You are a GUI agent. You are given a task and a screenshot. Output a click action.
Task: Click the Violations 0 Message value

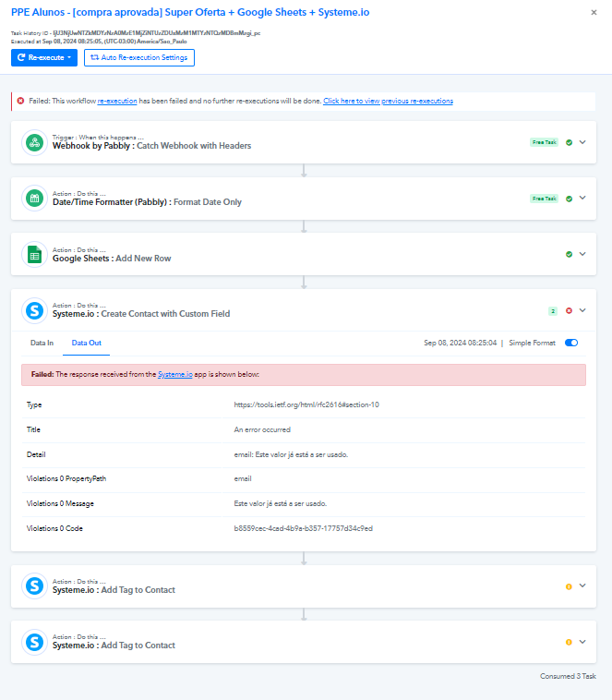coord(281,504)
